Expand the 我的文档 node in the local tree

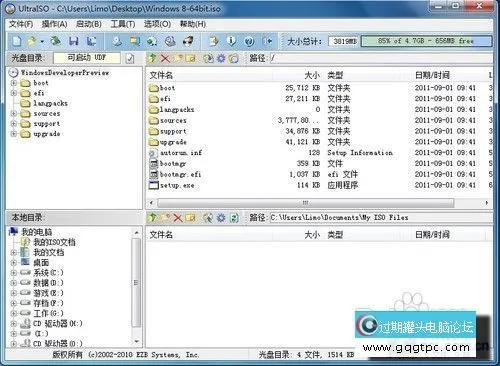(14, 252)
